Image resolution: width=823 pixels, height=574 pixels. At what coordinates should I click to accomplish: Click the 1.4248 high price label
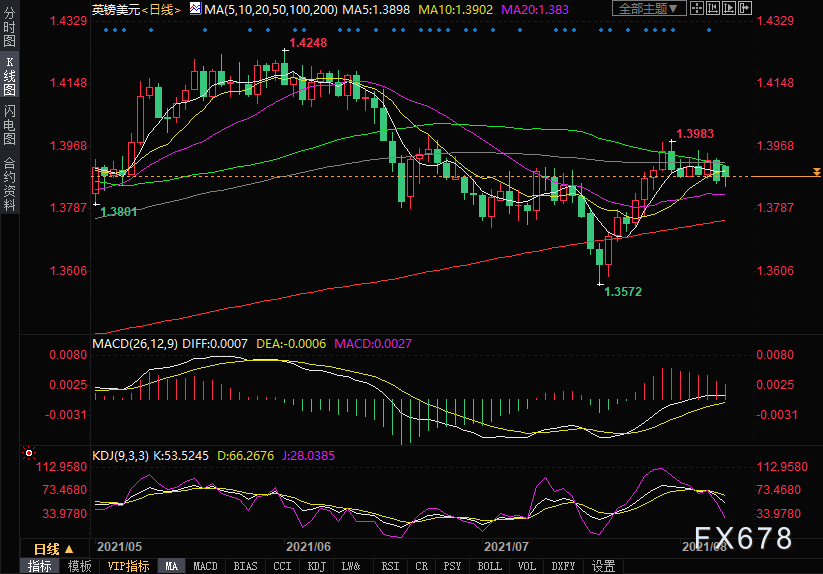(x=307, y=43)
